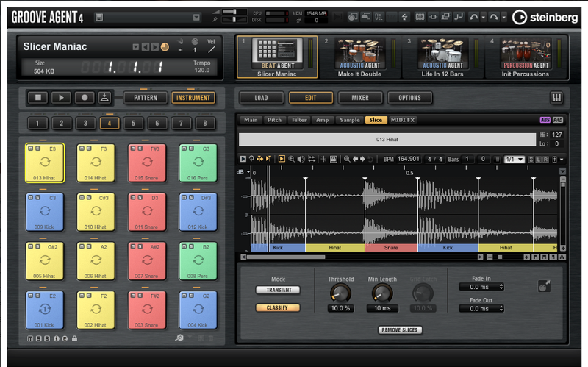Solo pad 016 Perc with its S button
The image size is (588, 367).
(191, 149)
